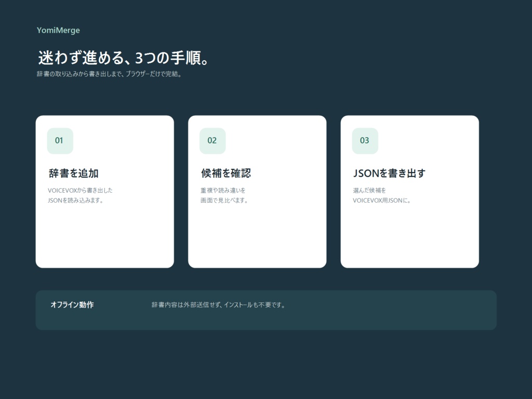Click the 01 step badge
The image size is (532, 399).
coord(60,141)
